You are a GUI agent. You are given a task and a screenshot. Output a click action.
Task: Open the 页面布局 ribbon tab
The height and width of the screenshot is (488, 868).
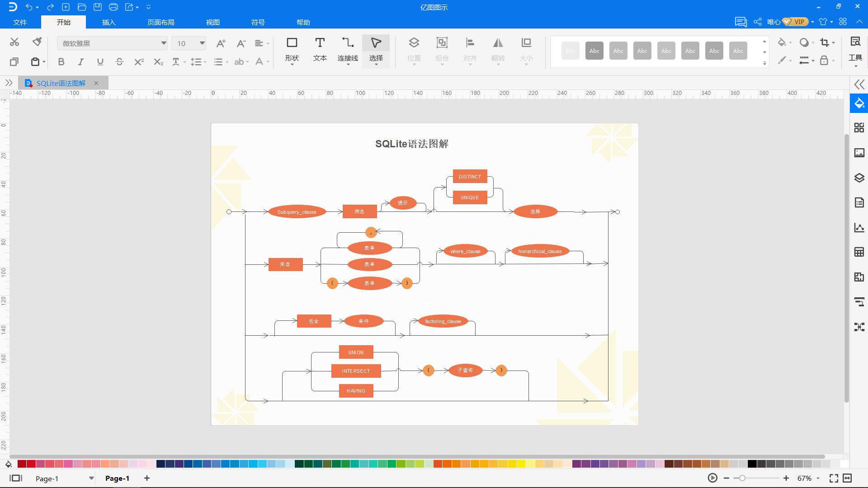tap(160, 22)
